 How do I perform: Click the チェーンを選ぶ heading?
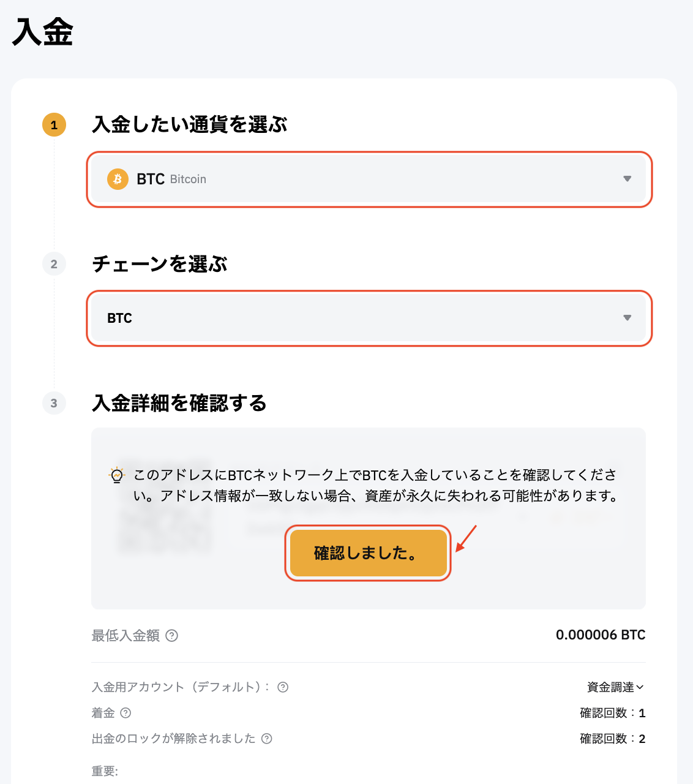pyautogui.click(x=160, y=264)
